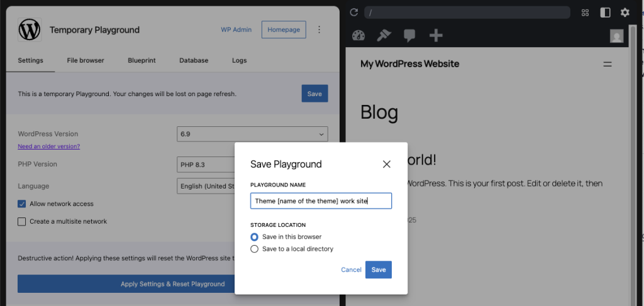
Task: Open the dashboard gauge icon in admin bar
Action: pyautogui.click(x=358, y=36)
